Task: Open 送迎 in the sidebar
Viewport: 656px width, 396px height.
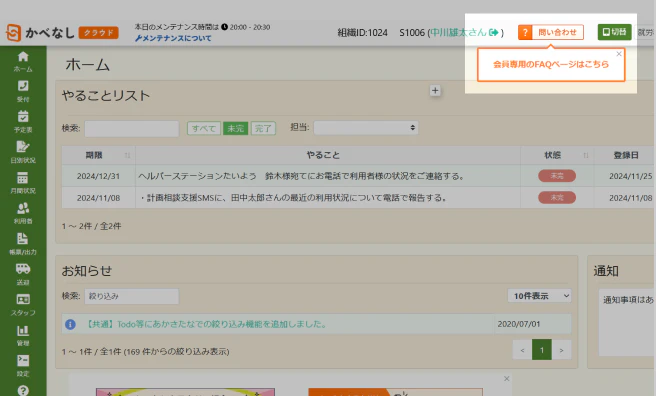Action: (x=23, y=274)
